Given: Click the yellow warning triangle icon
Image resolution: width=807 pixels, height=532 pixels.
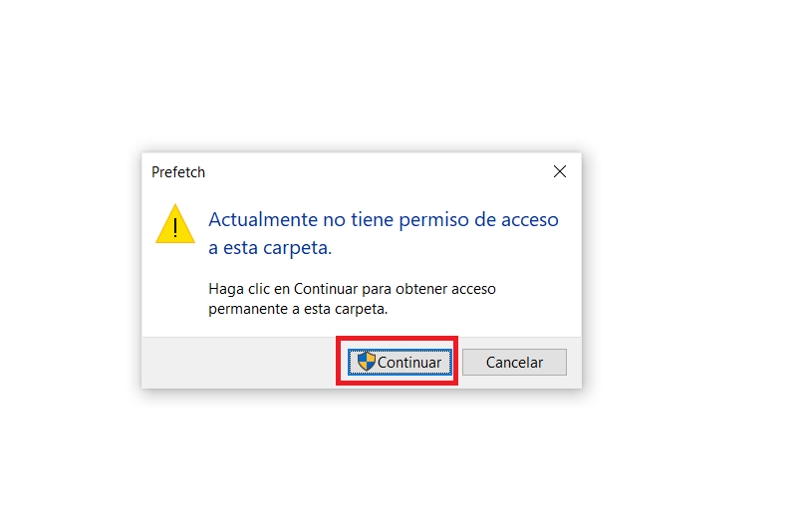Looking at the screenshot, I should [175, 224].
